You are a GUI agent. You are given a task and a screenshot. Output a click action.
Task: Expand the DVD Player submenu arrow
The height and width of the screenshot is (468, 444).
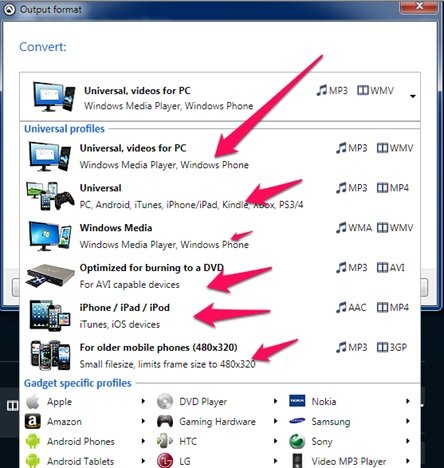coord(275,401)
